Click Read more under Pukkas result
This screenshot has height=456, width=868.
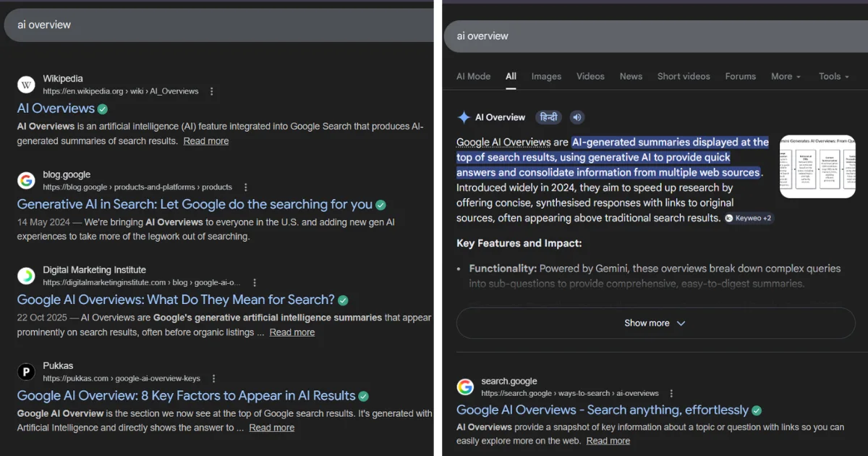271,428
